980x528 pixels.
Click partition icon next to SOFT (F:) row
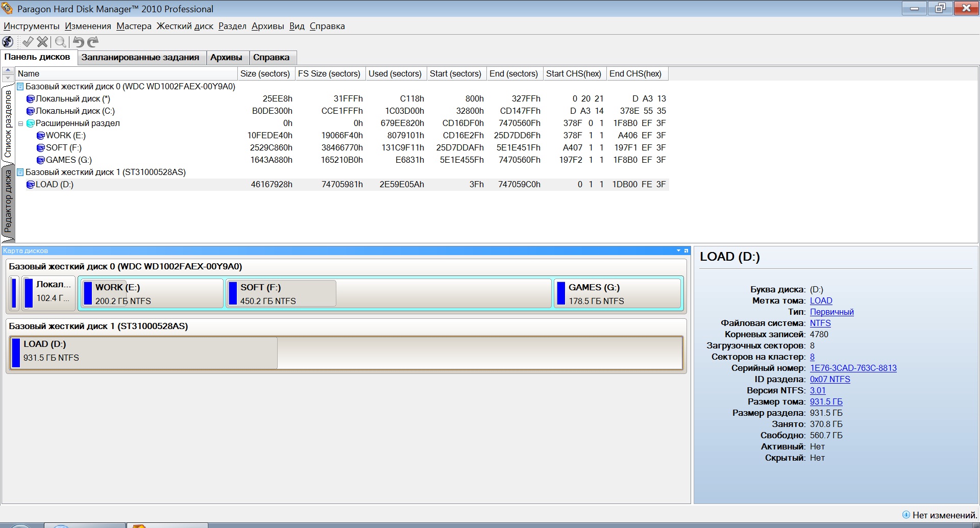click(x=41, y=148)
